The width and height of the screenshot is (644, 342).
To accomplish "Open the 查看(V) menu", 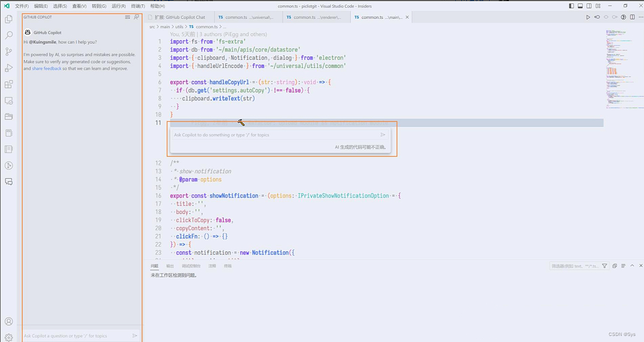I will [79, 6].
